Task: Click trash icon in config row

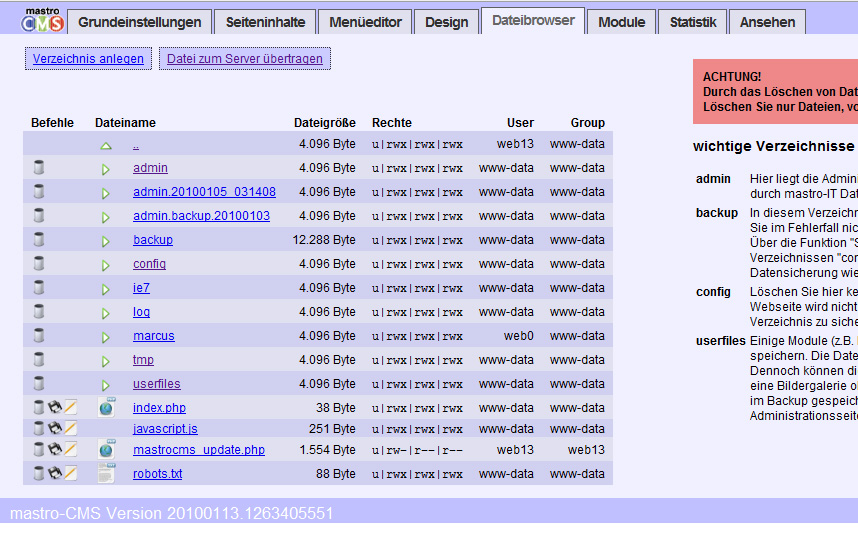Action: tap(39, 264)
